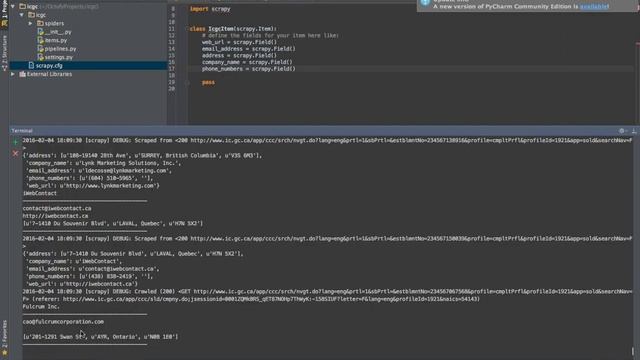Click 'coo@fulcrumcorporation.com' in terminal output
640x360 pixels.
63,322
